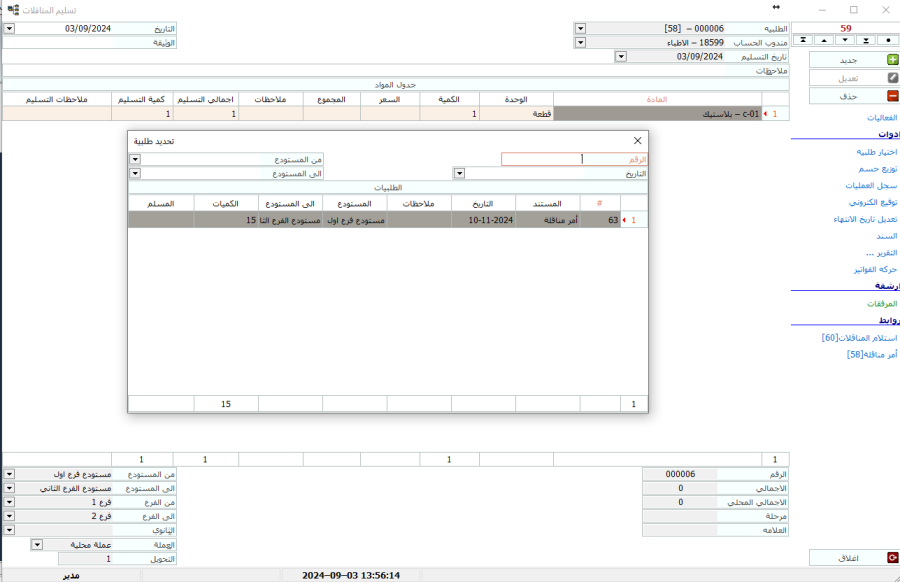The image size is (900, 582).
Task: Click the 2024-09-03 13:56:14 status timestamp
Action: 351,575
